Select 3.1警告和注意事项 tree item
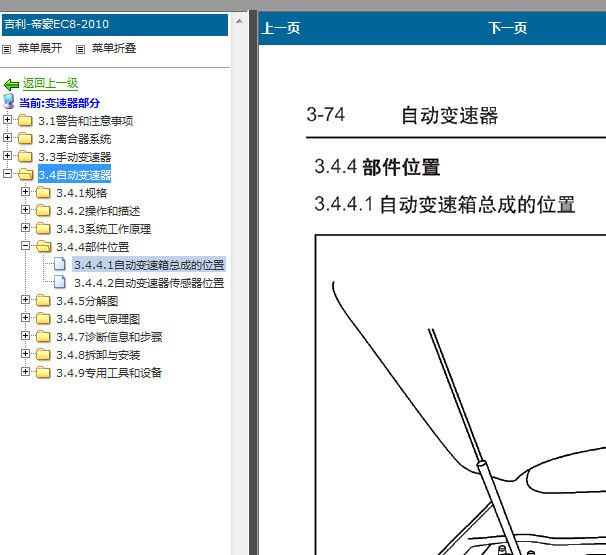This screenshot has height=555, width=606. pos(85,121)
